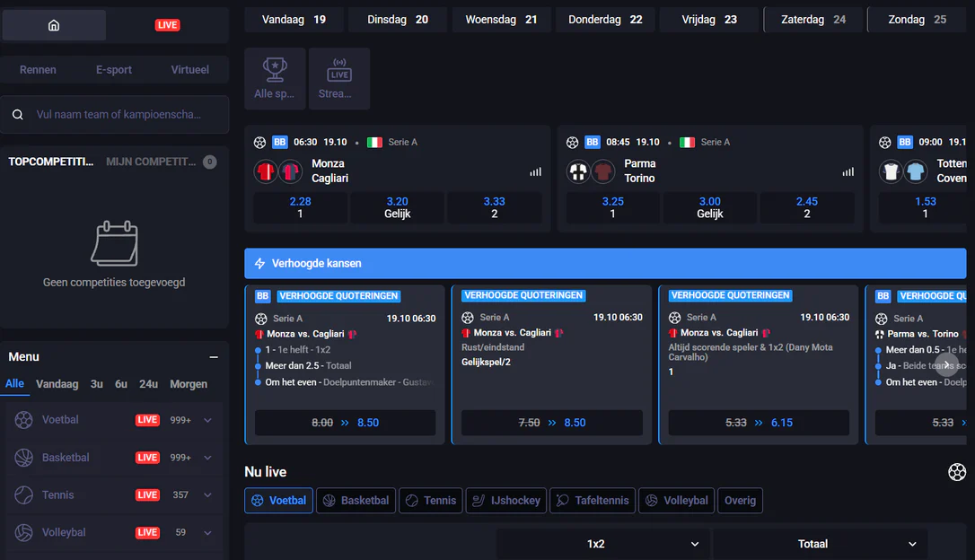Bet on Torino win at 2.45
The height and width of the screenshot is (560, 975).
tap(806, 207)
